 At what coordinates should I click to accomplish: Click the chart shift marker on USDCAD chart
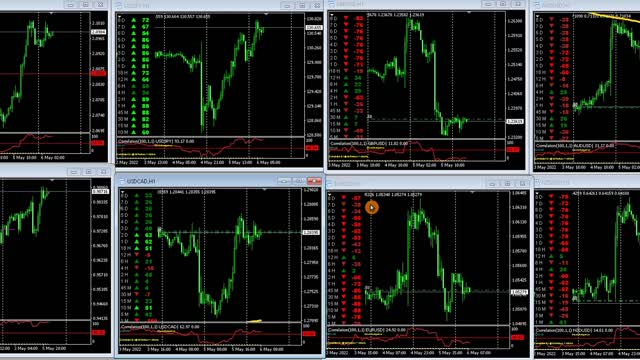coord(264,190)
